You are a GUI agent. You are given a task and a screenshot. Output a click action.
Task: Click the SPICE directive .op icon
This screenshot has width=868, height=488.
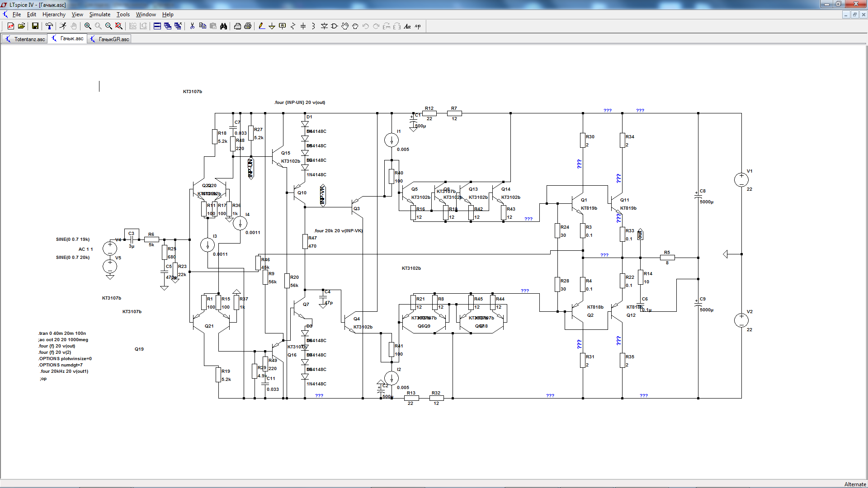pos(418,26)
